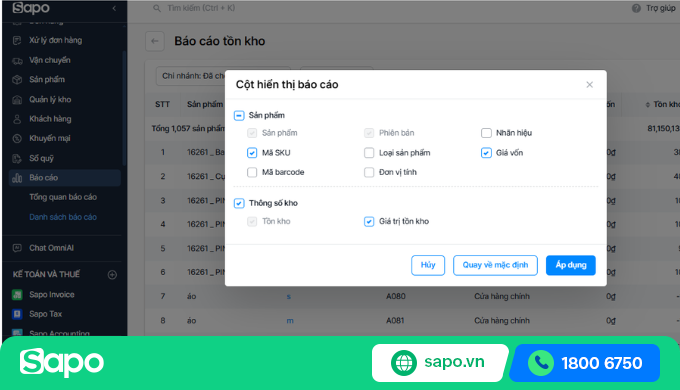The width and height of the screenshot is (680, 390).
Task: Toggle the Sản phẩm group checkbox
Action: coord(239,115)
